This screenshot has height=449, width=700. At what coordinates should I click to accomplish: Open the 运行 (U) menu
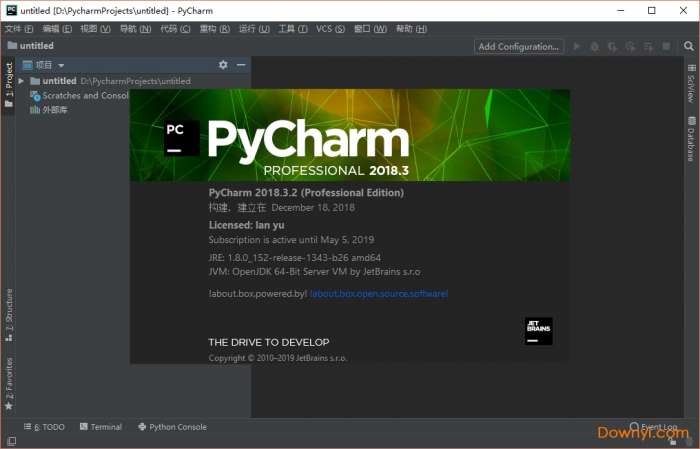(x=254, y=29)
